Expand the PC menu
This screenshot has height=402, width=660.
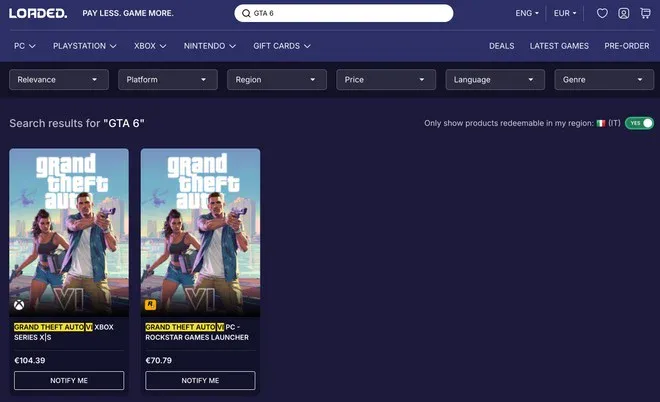(x=24, y=46)
